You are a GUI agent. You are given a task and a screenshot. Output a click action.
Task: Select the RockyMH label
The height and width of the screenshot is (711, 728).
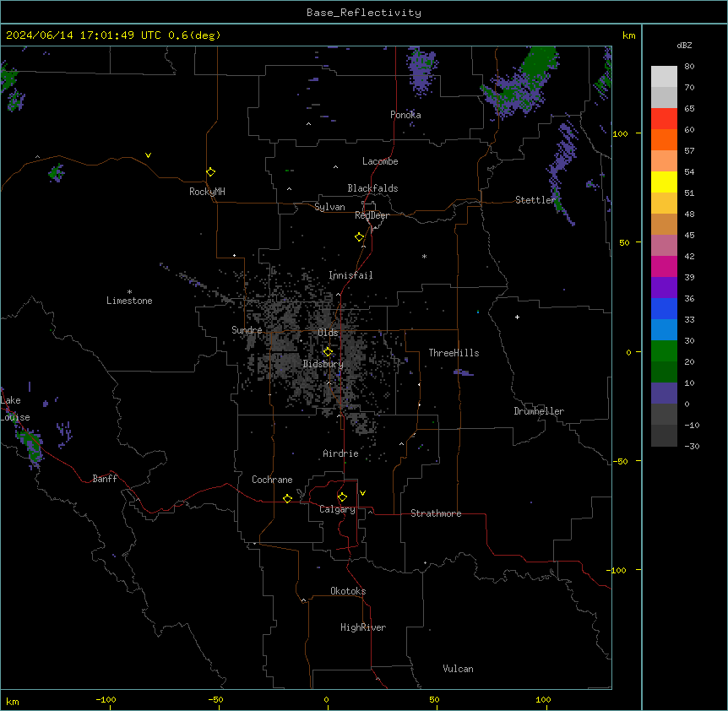coord(207,192)
